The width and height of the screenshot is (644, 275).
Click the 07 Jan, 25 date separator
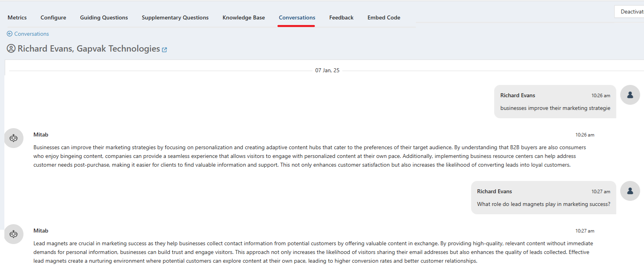tap(327, 70)
